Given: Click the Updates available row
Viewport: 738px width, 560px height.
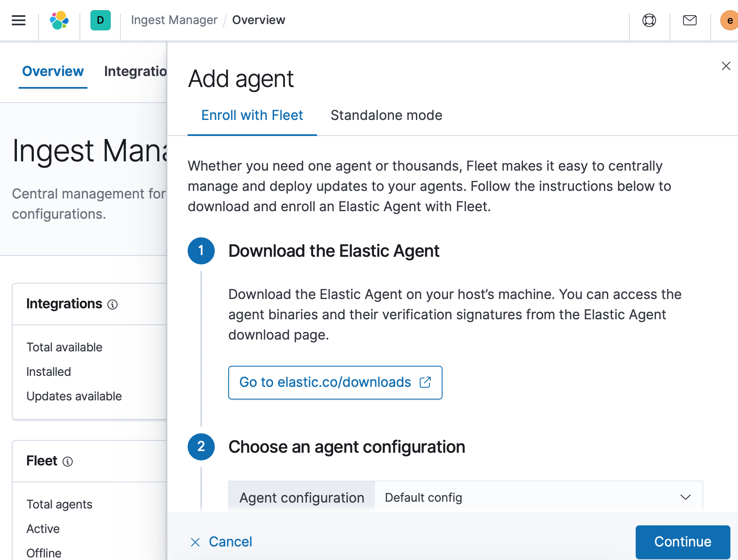Looking at the screenshot, I should [x=74, y=396].
